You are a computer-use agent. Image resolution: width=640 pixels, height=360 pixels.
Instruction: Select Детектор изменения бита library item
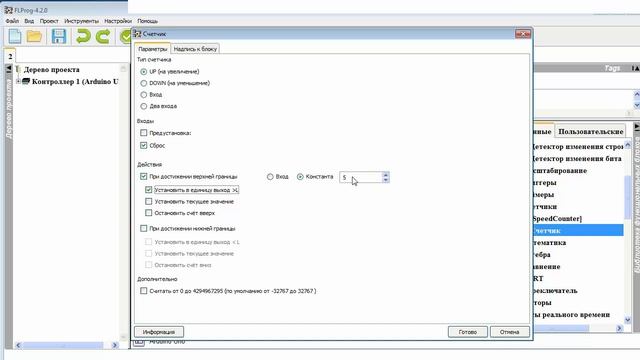[x=577, y=158]
